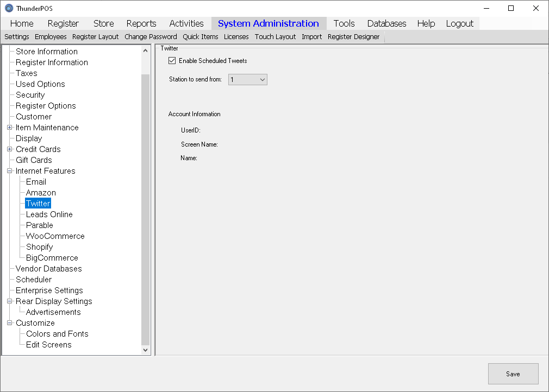Screen dimensions: 549x392
Task: Open the Help menu
Action: [426, 23]
